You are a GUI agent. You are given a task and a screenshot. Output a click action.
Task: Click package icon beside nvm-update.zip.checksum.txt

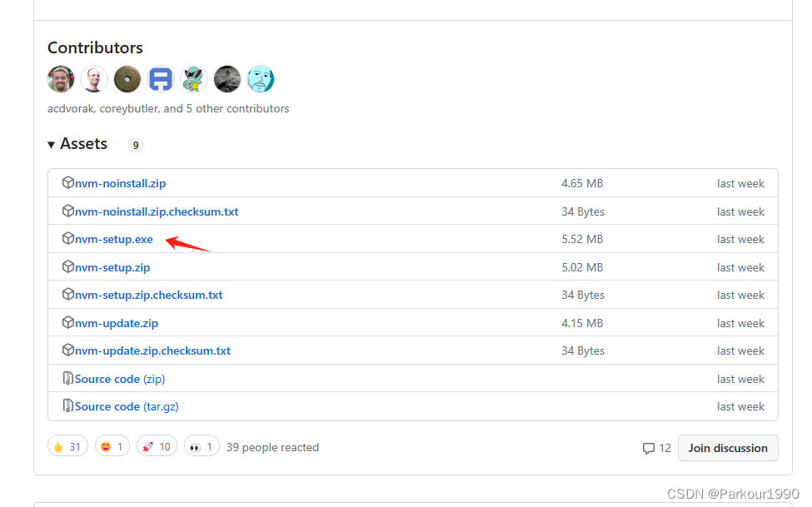pos(67,350)
